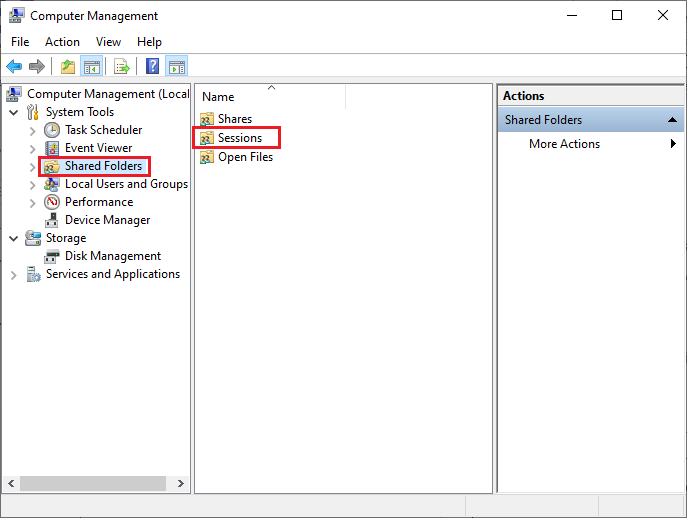Expand the Task Scheduler node
The width and height of the screenshot is (687, 518).
pos(32,131)
